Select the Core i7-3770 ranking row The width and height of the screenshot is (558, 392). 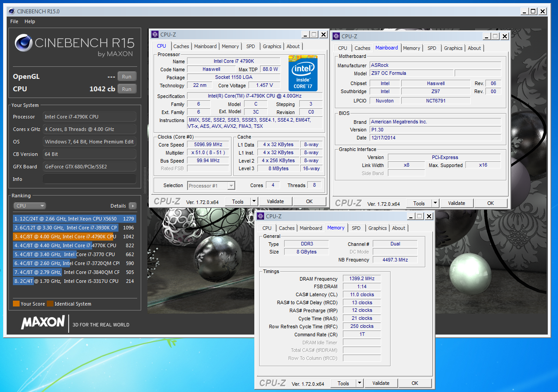[x=74, y=254]
